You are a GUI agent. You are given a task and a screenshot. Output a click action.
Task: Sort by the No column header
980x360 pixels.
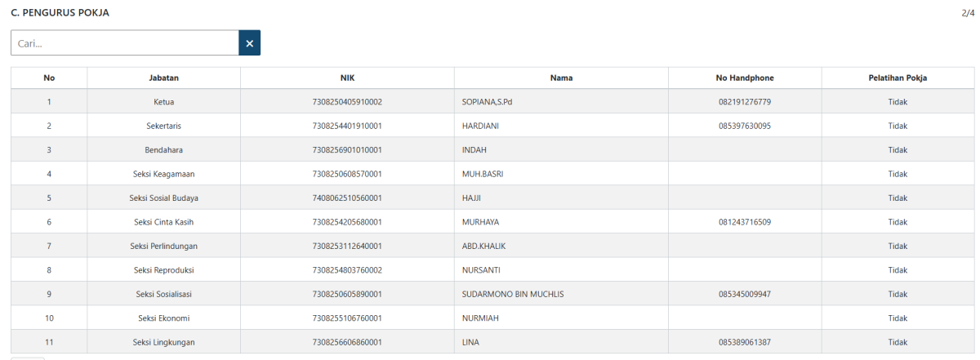(x=49, y=78)
